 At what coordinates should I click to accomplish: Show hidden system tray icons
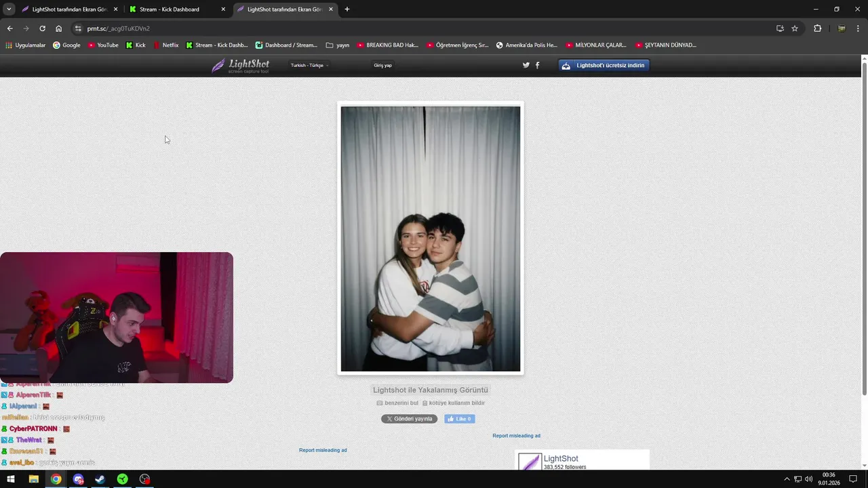coord(787,479)
